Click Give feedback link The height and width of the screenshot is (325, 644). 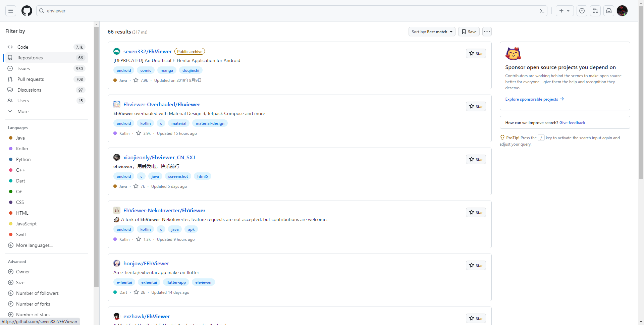click(572, 123)
